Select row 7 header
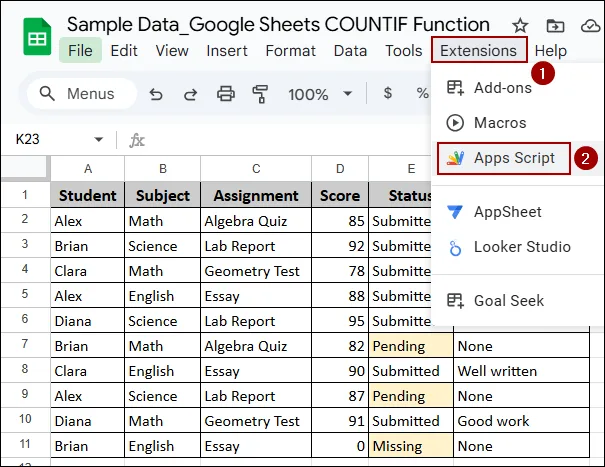Viewport: 605px width, 467px height. coord(25,344)
